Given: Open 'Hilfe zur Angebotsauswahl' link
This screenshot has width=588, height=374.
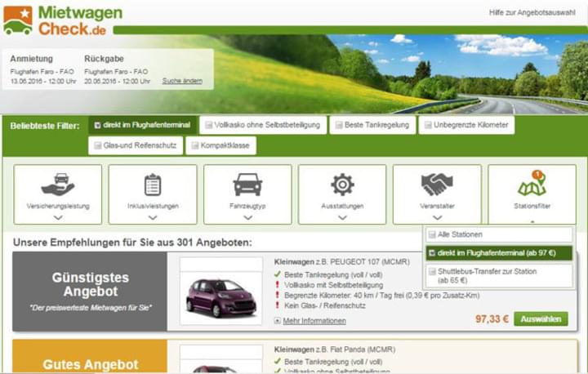Looking at the screenshot, I should coord(532,13).
